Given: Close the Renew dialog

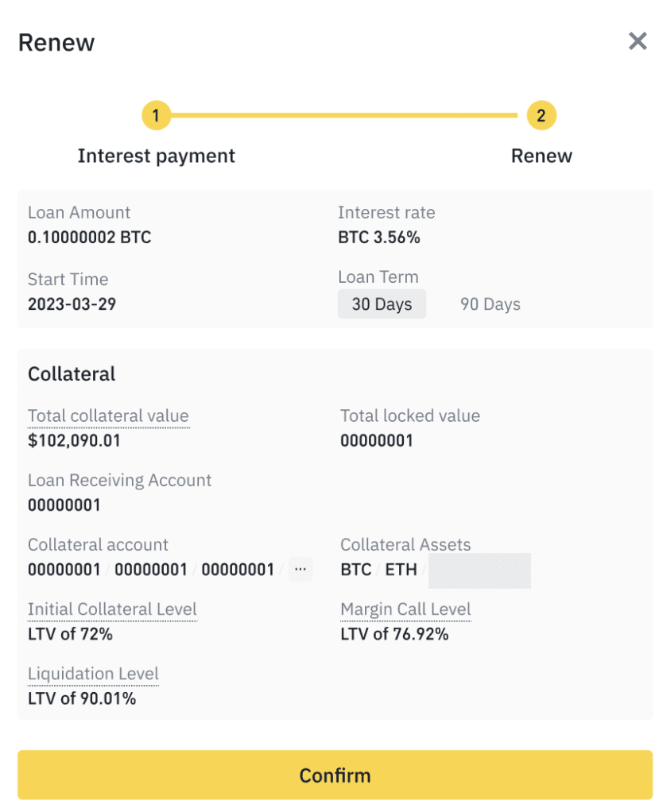Looking at the screenshot, I should pos(638,41).
